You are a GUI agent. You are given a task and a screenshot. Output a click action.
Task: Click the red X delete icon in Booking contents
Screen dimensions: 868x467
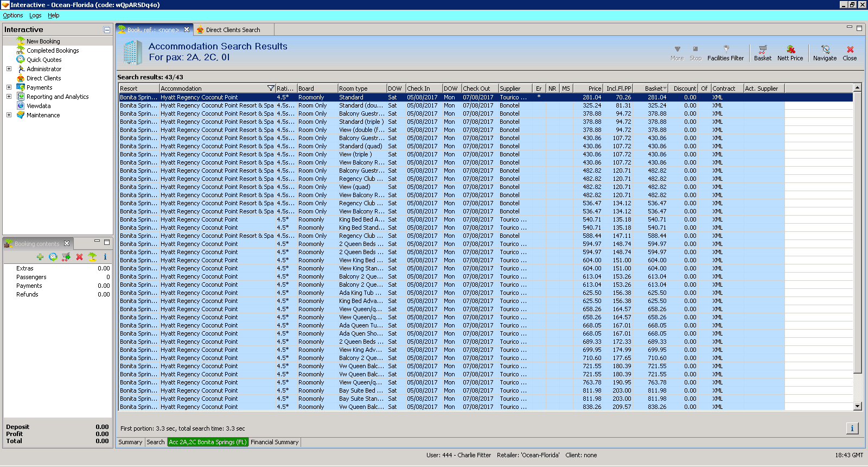click(79, 257)
